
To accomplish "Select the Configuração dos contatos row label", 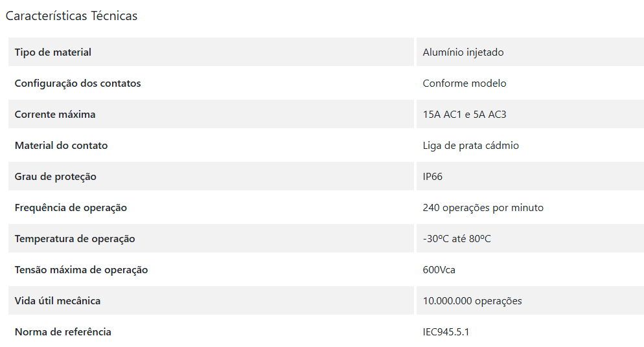I will pos(78,84).
